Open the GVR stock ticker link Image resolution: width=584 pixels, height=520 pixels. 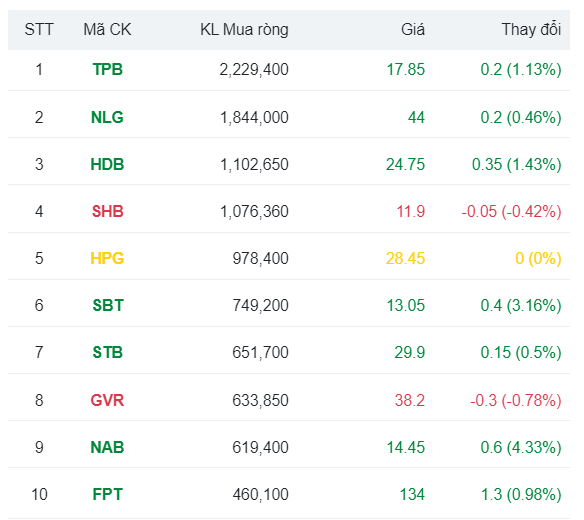tap(107, 400)
